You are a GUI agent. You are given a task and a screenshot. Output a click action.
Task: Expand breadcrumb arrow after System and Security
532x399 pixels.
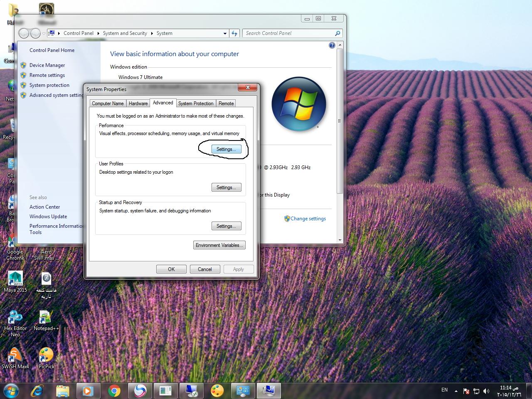(x=152, y=33)
